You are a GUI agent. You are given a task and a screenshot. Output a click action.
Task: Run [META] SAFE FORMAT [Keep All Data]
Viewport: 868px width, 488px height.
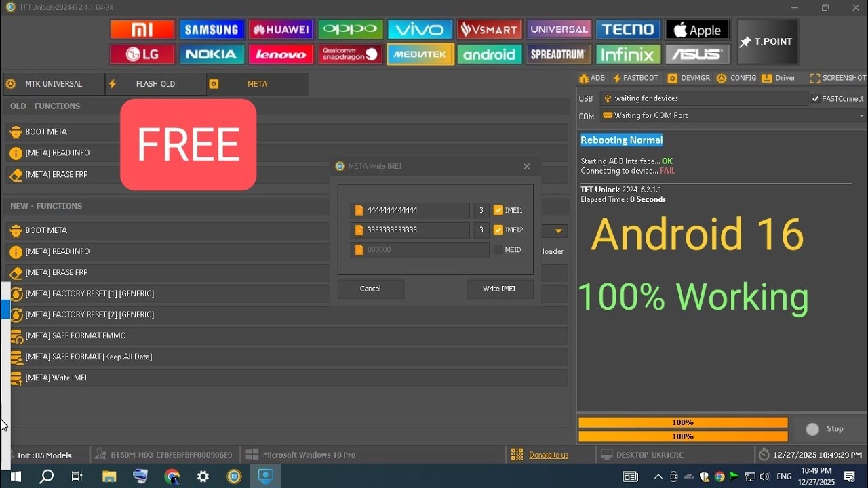tap(286, 357)
